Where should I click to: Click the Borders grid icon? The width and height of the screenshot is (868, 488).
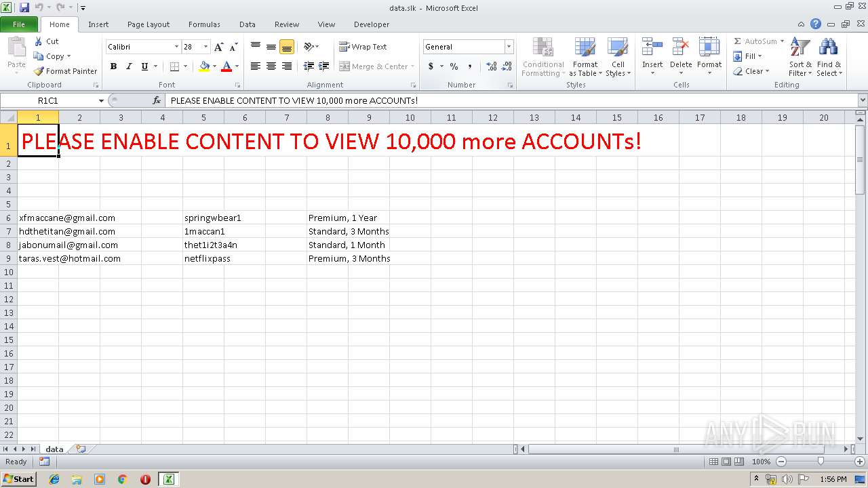click(174, 66)
